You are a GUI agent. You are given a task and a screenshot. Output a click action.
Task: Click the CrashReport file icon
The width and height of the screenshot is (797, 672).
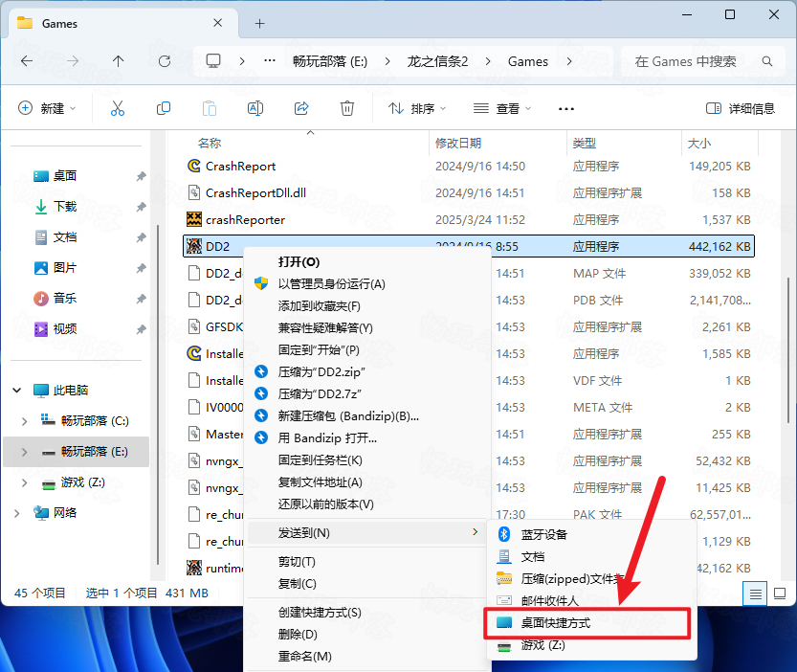194,166
